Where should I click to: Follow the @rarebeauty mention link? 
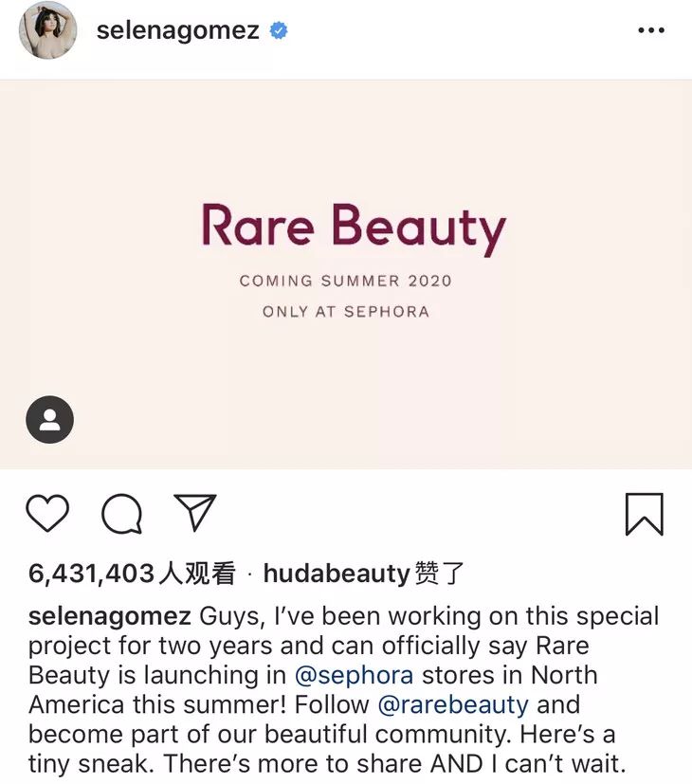click(453, 705)
